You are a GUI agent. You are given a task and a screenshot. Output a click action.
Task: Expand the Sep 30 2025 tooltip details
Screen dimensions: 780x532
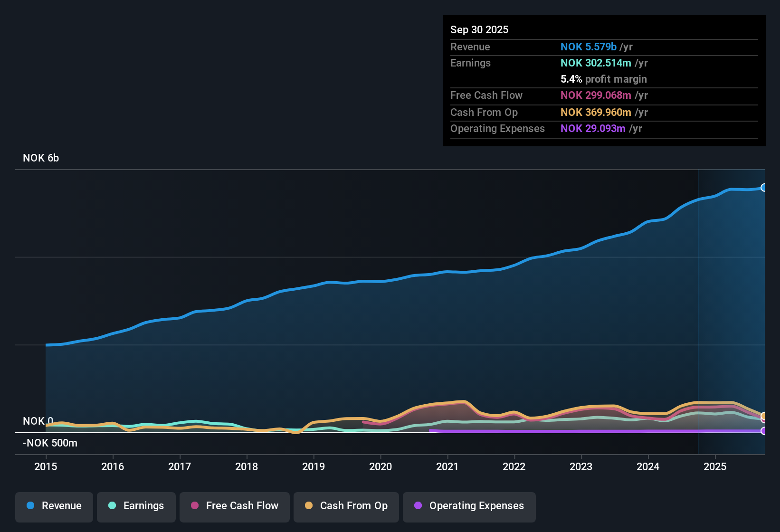479,29
